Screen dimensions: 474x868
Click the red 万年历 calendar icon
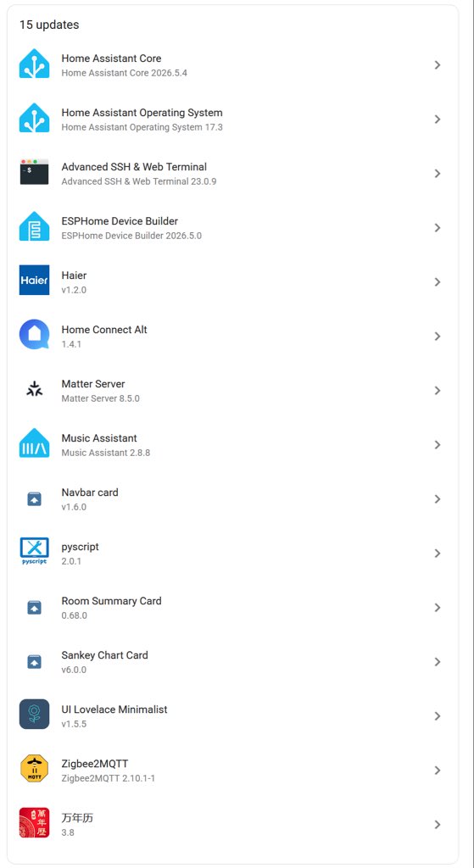point(34,822)
